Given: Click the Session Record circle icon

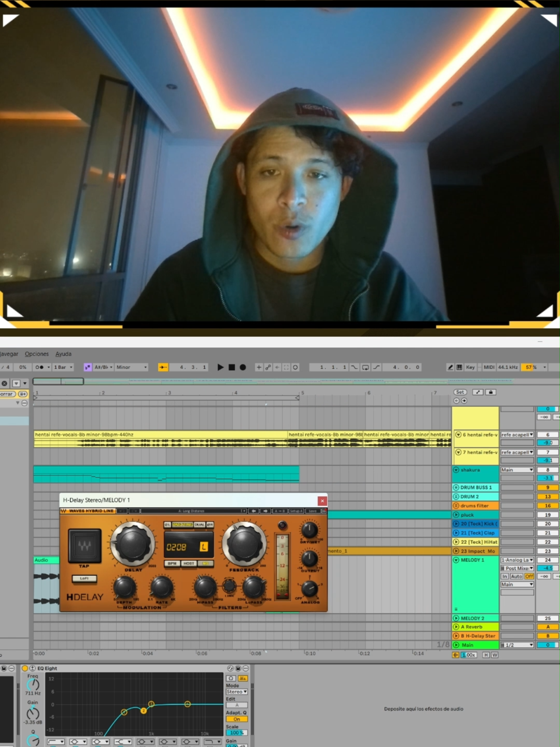Looking at the screenshot, I should [x=295, y=367].
